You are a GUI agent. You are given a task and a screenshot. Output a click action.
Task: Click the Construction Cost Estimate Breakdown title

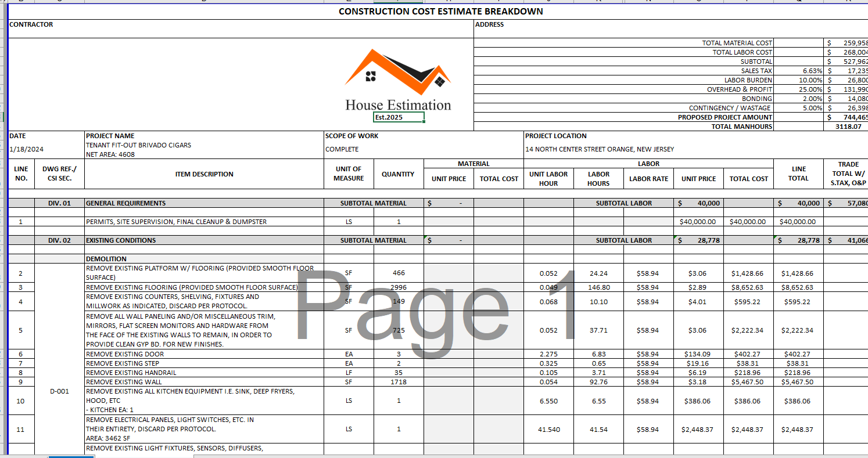click(x=440, y=12)
